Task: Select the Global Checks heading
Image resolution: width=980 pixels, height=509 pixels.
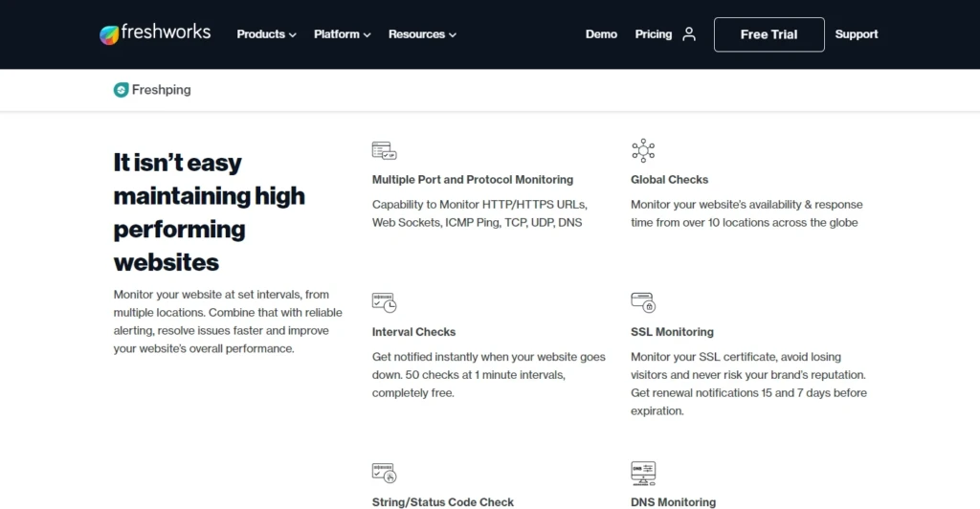Action: 669,180
